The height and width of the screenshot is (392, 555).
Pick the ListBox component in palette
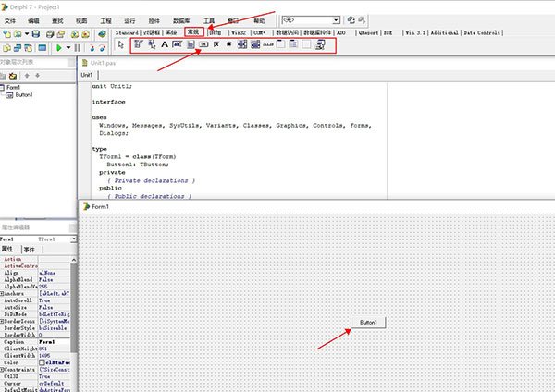pos(242,44)
